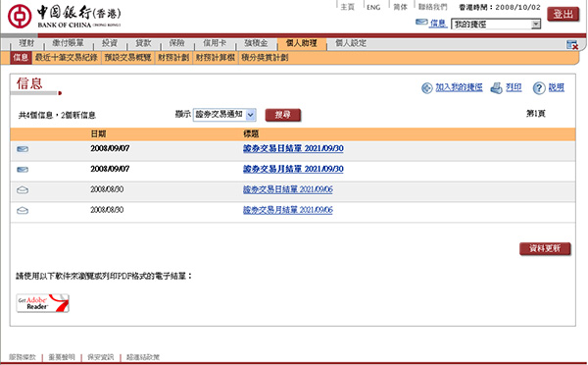Click the printer icon
Viewport: 588px width, 365px height.
[496, 88]
